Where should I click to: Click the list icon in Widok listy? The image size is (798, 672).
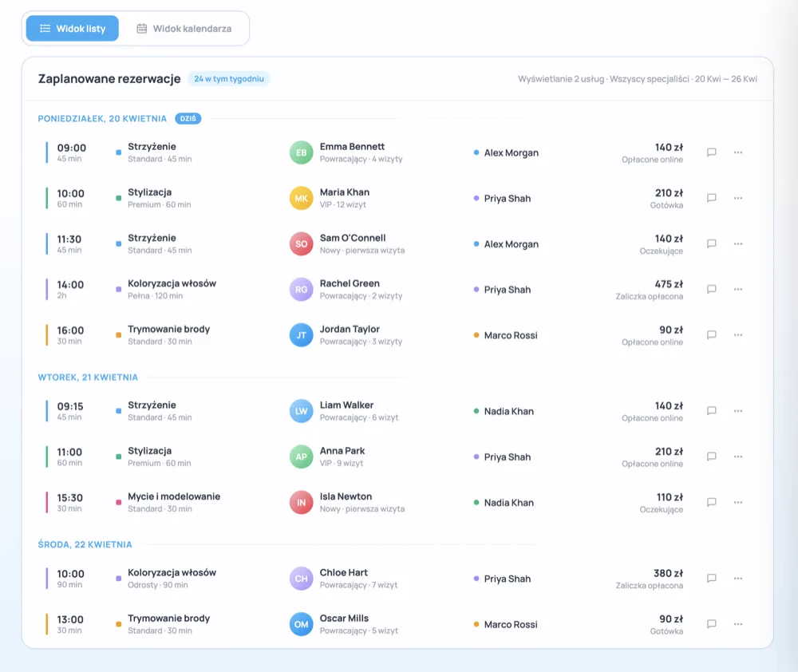(x=45, y=29)
